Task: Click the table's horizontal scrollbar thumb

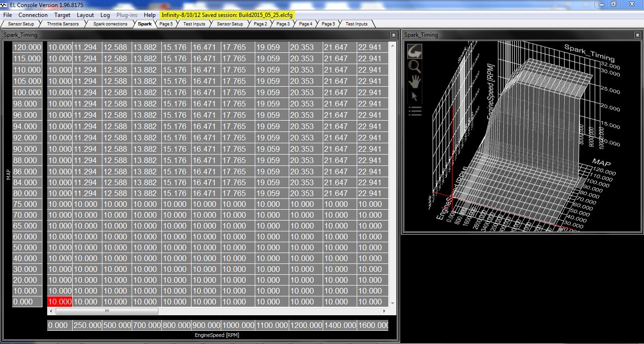Action: coord(107,311)
